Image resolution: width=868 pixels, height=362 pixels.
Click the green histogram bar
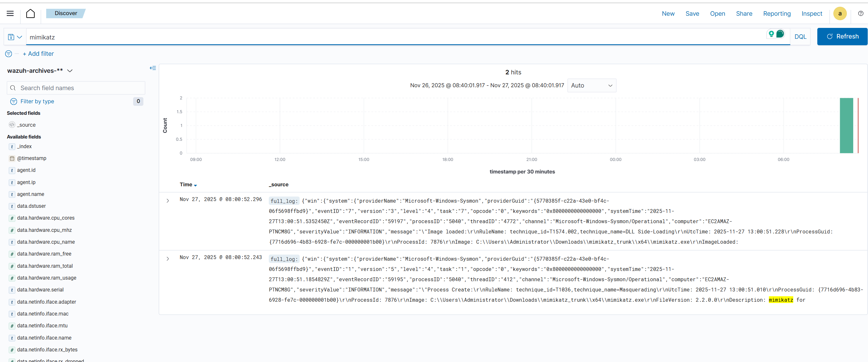(846, 126)
